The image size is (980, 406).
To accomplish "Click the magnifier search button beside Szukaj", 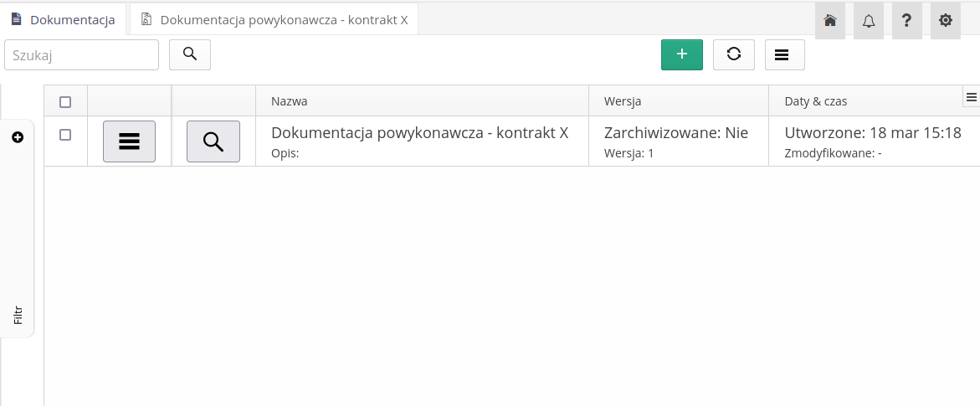I will [x=190, y=54].
